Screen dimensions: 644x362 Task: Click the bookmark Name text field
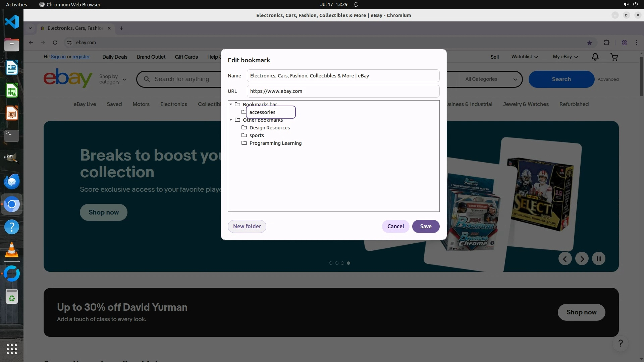[343, 76]
